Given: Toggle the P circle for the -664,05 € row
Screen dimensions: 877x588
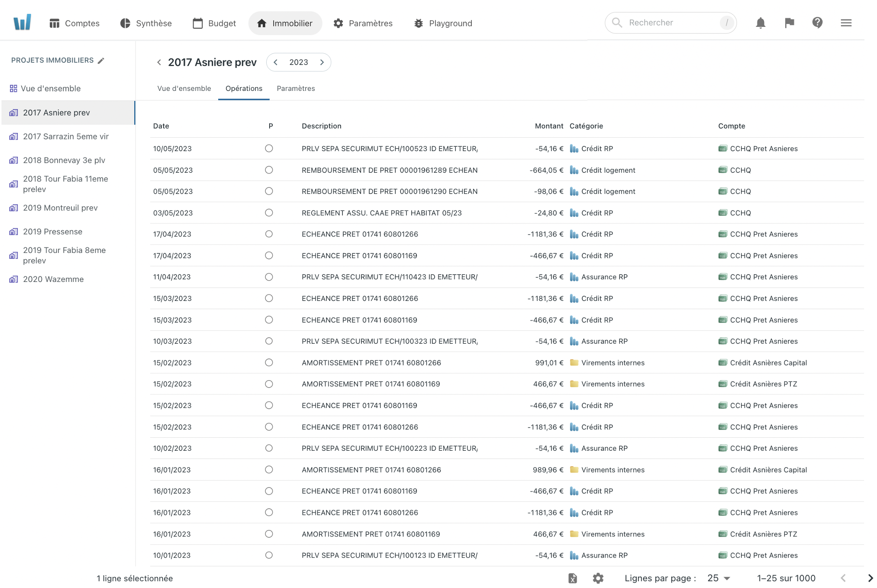Looking at the screenshot, I should [269, 170].
